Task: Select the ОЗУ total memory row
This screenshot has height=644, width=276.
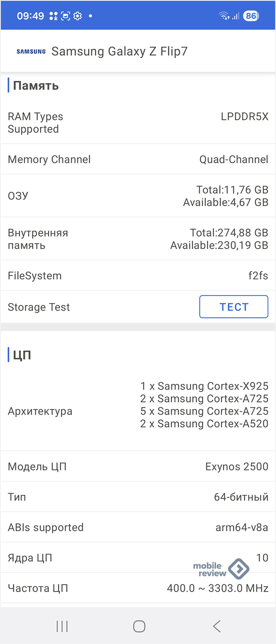Action: [138, 196]
